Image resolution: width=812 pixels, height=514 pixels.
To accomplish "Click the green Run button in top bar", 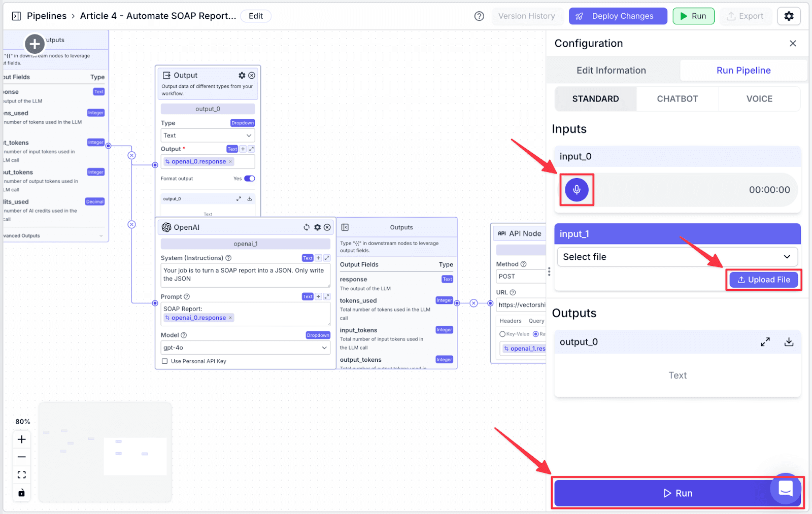I will tap(693, 16).
